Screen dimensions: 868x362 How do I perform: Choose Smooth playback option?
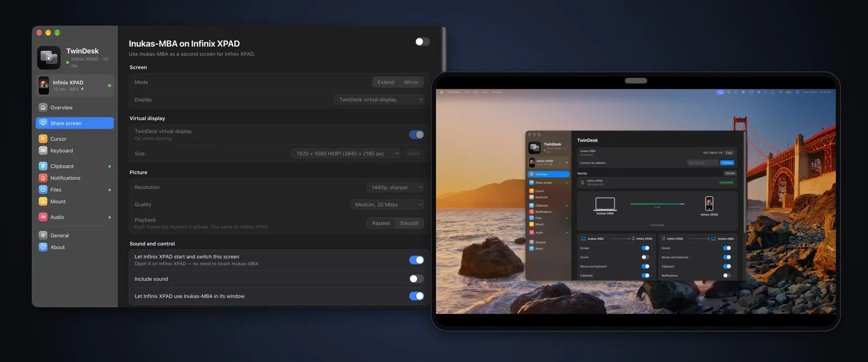click(409, 223)
